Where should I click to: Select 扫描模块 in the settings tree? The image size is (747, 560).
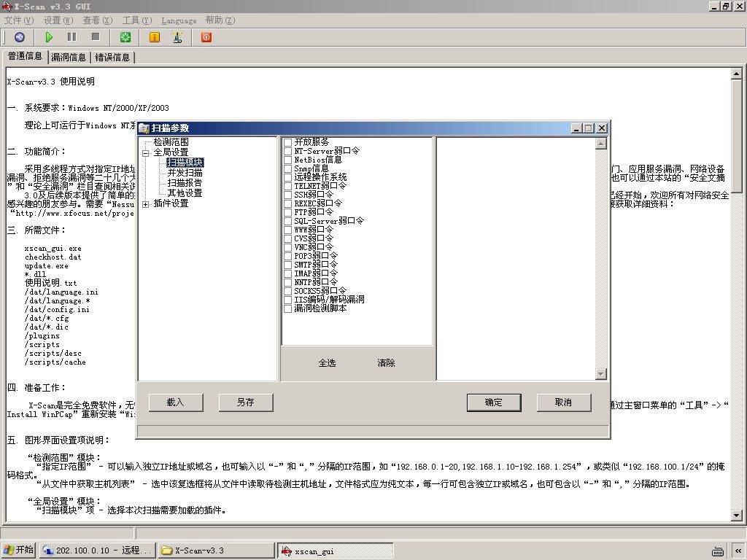click(x=185, y=163)
